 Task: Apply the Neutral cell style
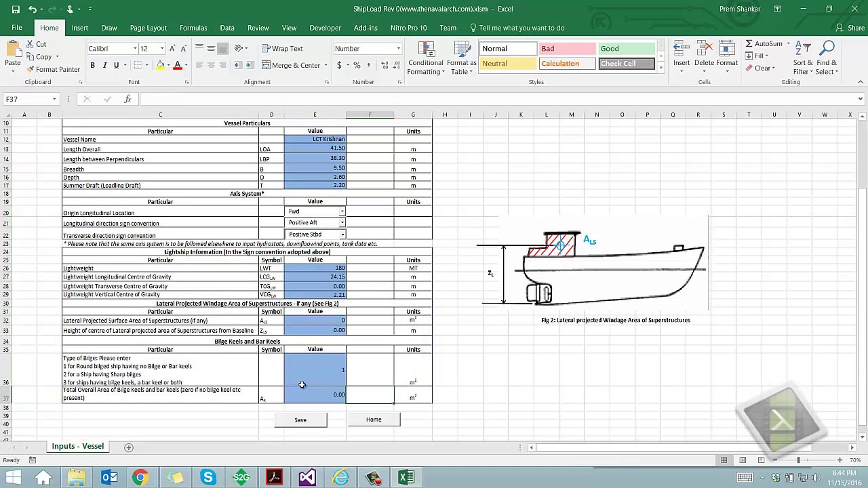[x=508, y=63]
